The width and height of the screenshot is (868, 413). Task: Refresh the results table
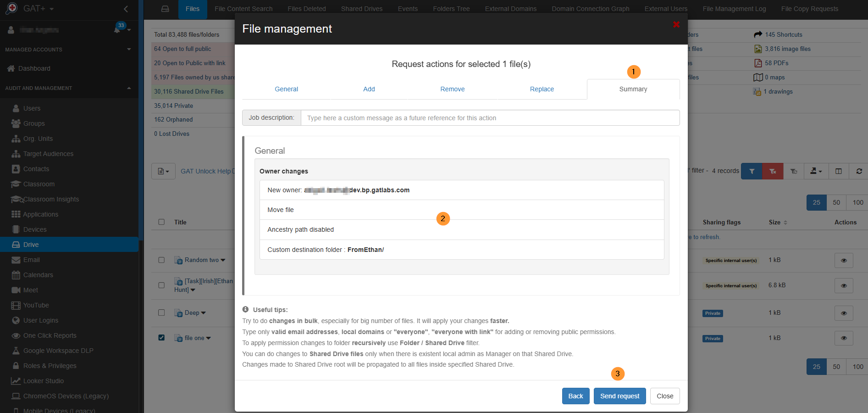click(859, 171)
